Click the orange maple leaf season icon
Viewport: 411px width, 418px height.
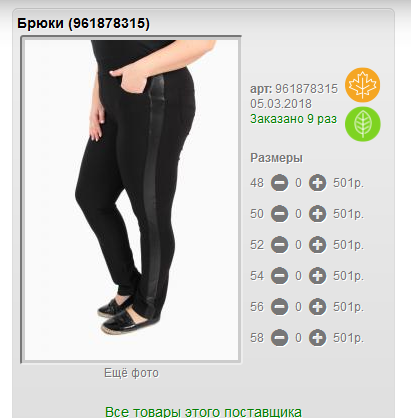pos(362,85)
